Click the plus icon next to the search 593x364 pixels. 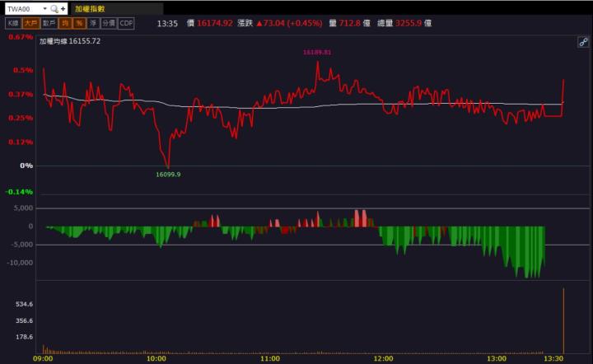click(x=63, y=9)
